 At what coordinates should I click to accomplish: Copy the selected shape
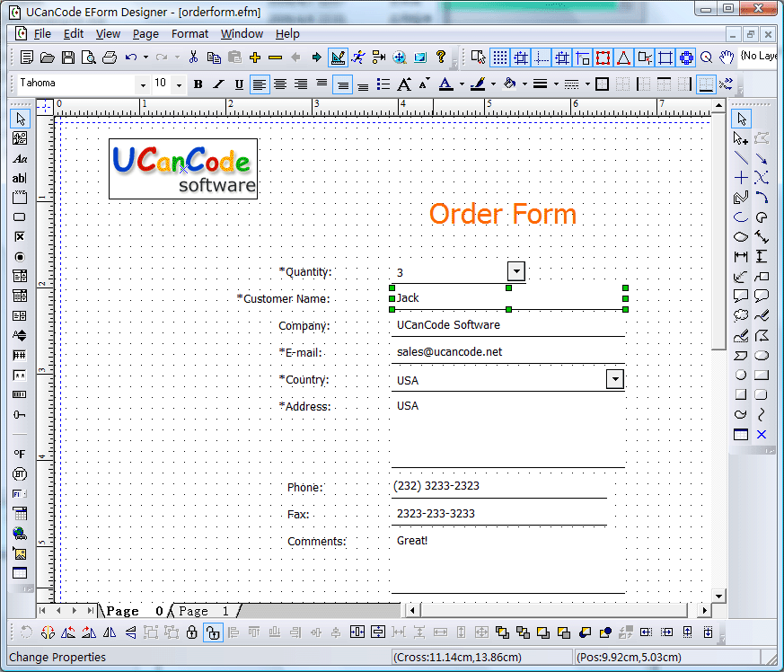[x=214, y=57]
